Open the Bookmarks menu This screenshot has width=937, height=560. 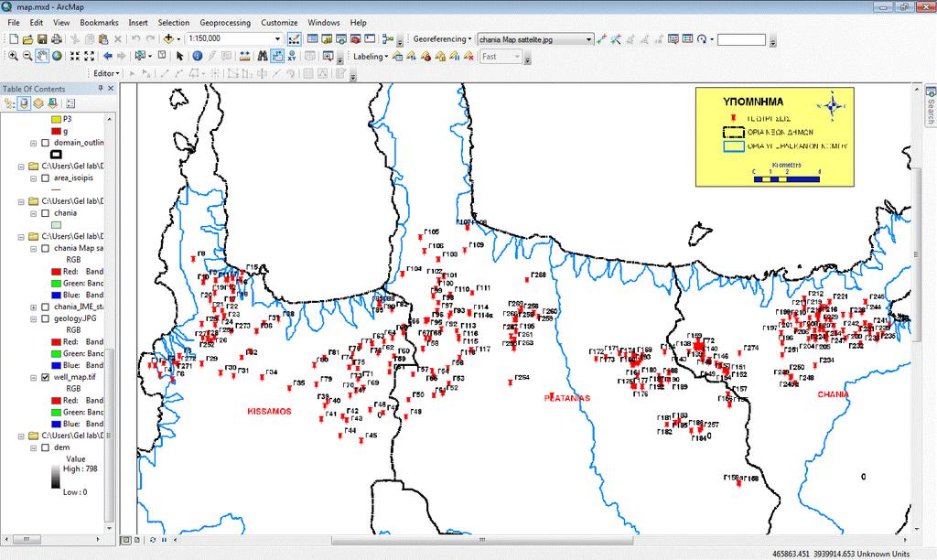click(99, 23)
